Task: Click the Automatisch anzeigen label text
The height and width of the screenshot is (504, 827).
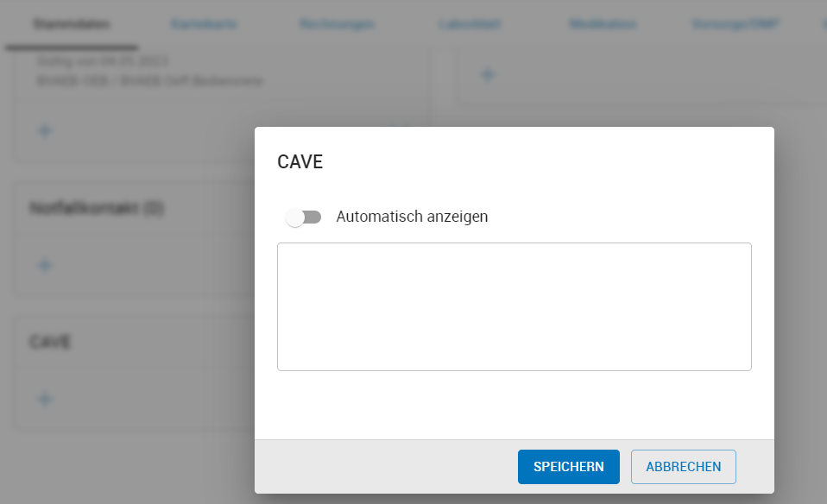Action: (412, 217)
